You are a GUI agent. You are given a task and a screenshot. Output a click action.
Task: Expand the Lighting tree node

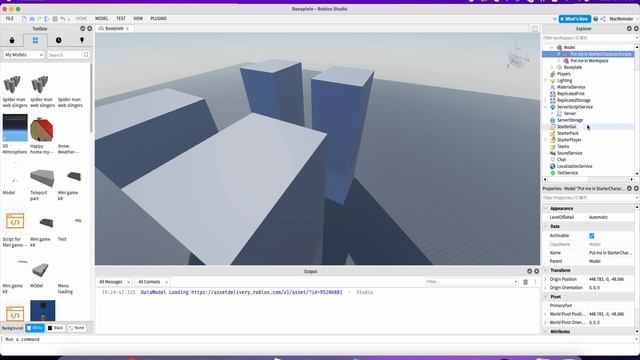[546, 80]
